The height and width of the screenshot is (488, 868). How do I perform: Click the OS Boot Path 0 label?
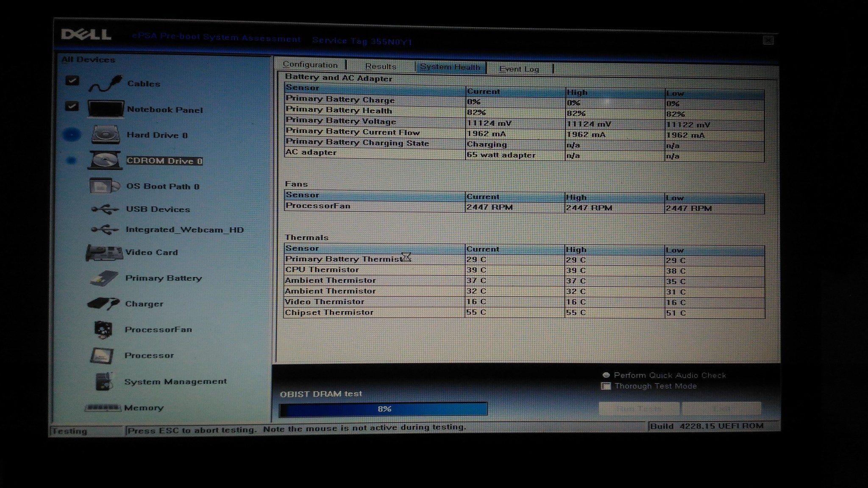point(163,186)
